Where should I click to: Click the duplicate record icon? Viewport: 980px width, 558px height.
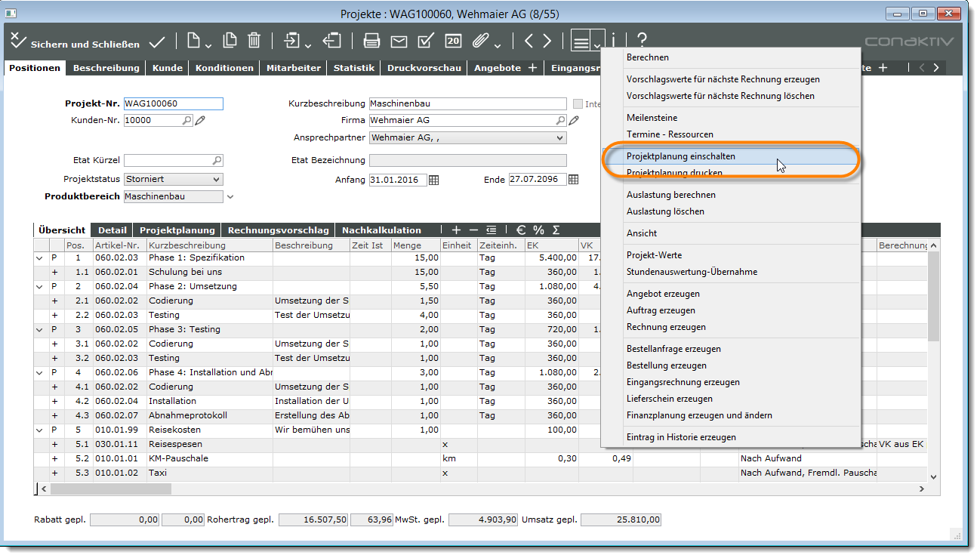pos(230,42)
